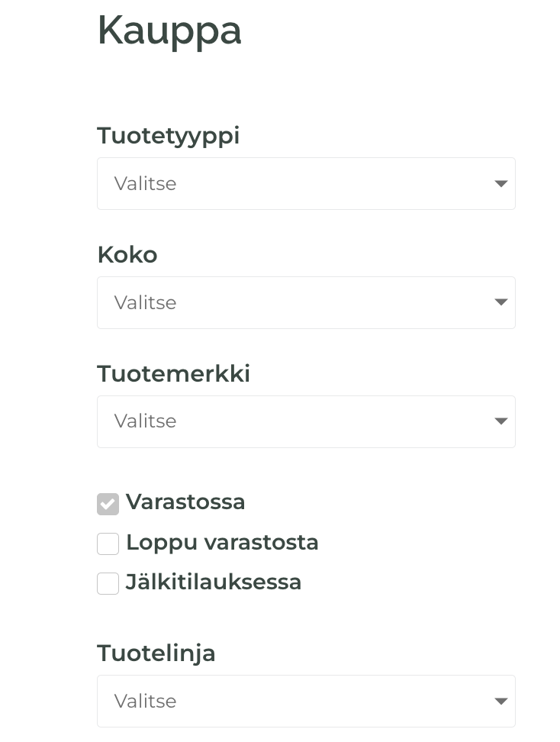Viewport: 560px width, 742px height.
Task: Open the Tuotetyyppi select field
Action: (x=306, y=184)
